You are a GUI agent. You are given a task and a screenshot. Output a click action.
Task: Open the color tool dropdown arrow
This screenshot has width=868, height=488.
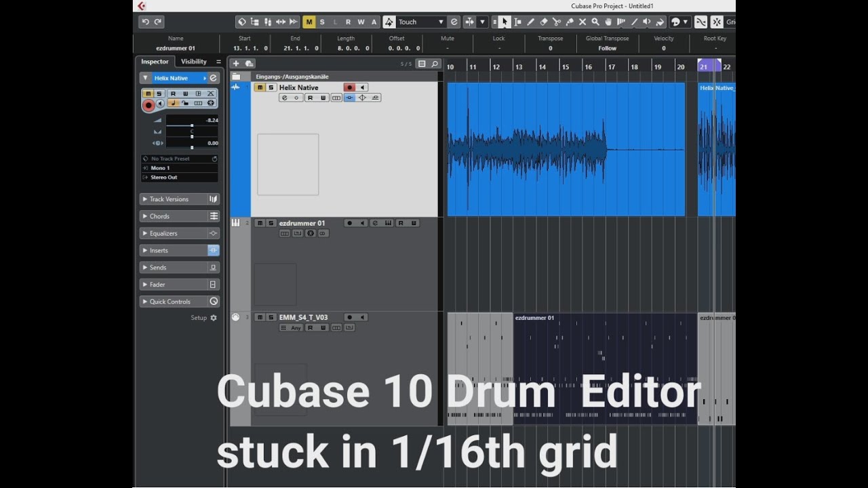[x=685, y=22]
